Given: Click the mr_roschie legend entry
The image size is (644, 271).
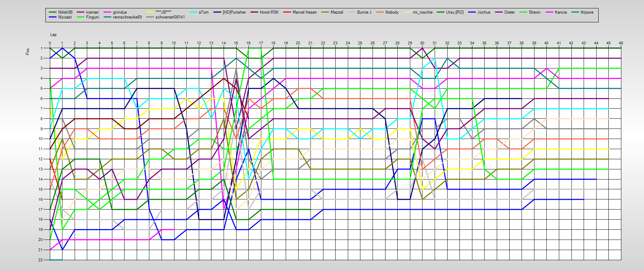Looking at the screenshot, I should (422, 12).
